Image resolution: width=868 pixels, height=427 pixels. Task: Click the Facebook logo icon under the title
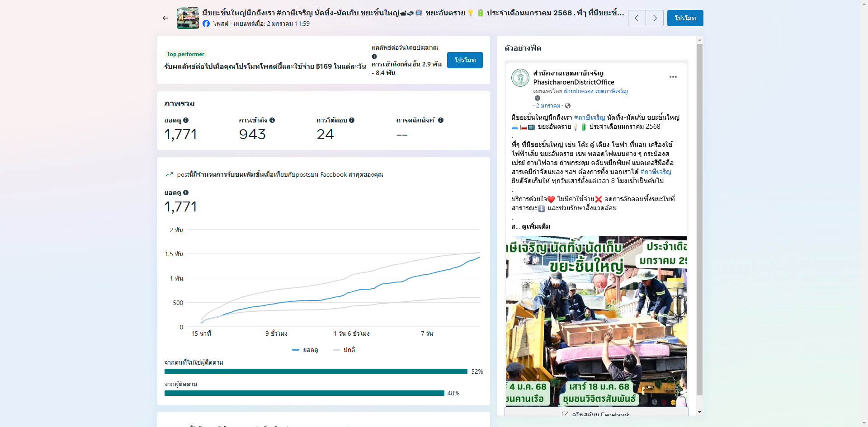[206, 23]
